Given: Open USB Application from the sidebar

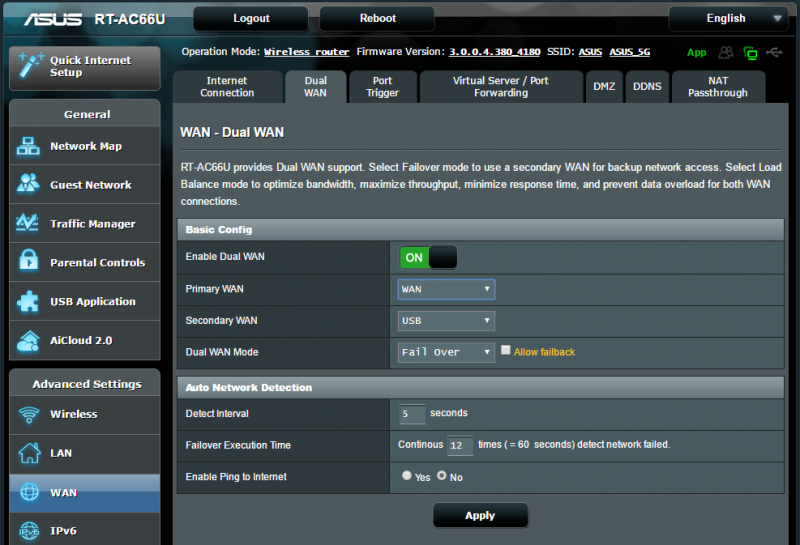Looking at the screenshot, I should click(x=85, y=301).
